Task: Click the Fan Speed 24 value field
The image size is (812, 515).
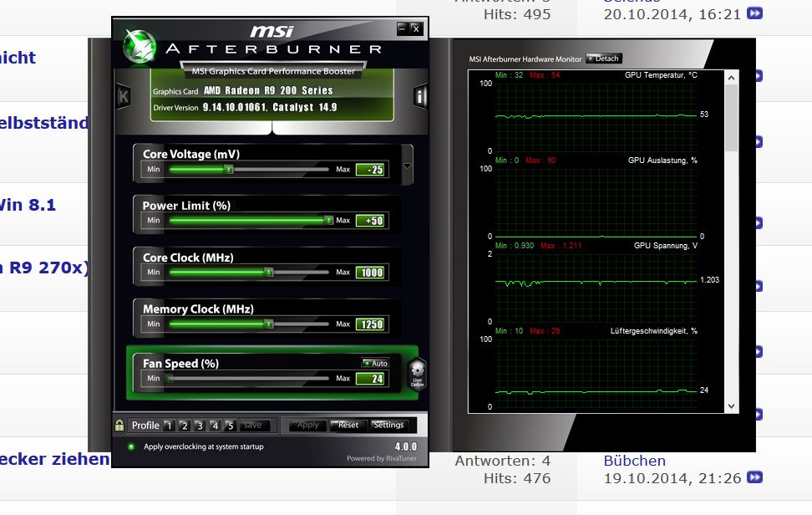Action: click(x=370, y=379)
